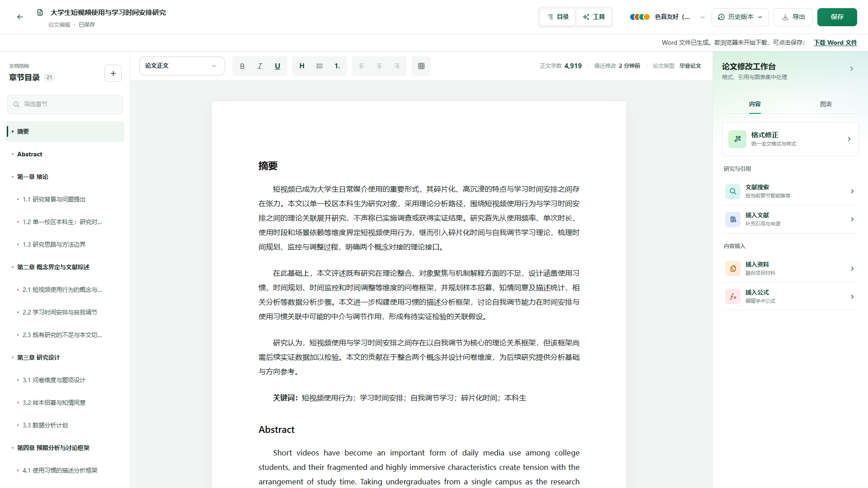Screen dimensions: 868x488
Task: Toggle underline formatting
Action: [278, 66]
